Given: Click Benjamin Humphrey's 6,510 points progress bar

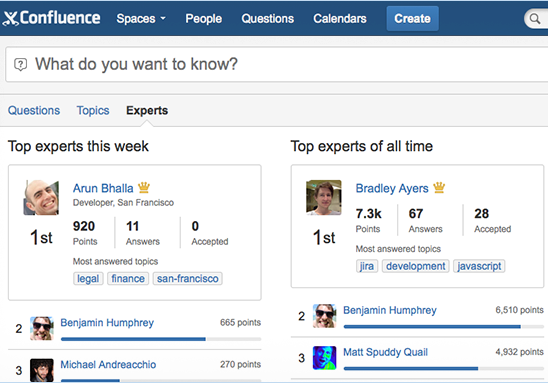Looking at the screenshot, I should pos(444,327).
